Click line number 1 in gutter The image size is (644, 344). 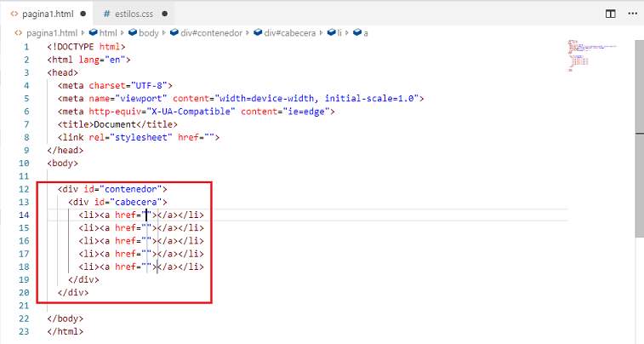[x=26, y=47]
